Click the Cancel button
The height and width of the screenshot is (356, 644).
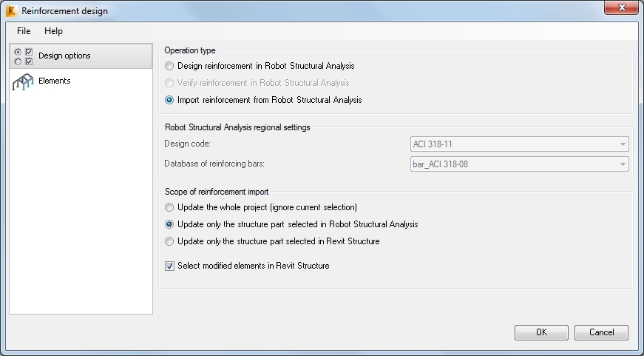pyautogui.click(x=601, y=332)
